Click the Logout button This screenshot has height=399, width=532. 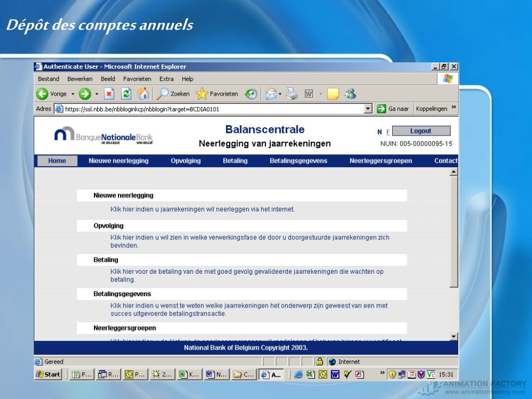pyautogui.click(x=421, y=130)
